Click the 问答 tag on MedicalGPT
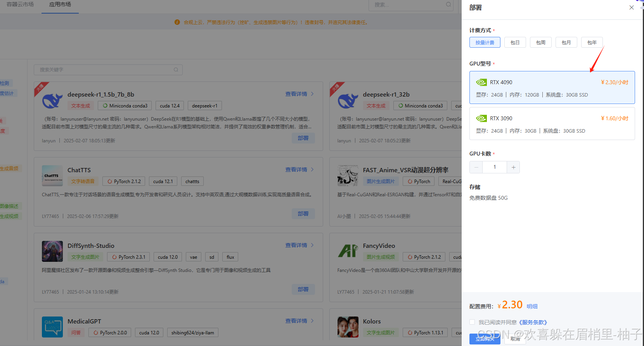644x346 pixels. coord(76,332)
